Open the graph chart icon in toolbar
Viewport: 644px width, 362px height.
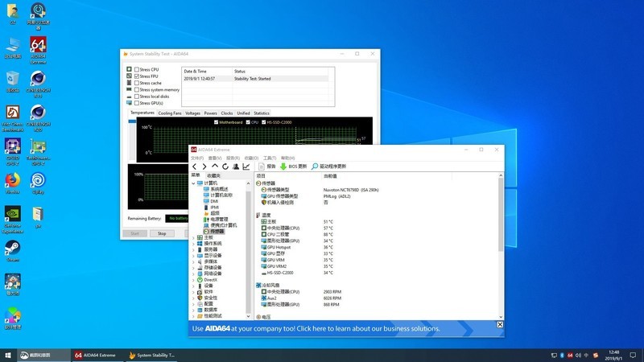click(x=246, y=167)
